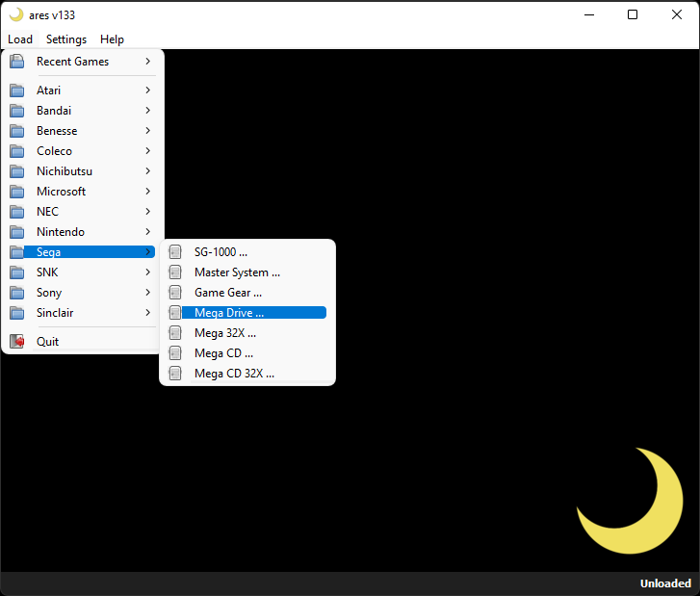Click the Master System cartridge icon

click(175, 272)
